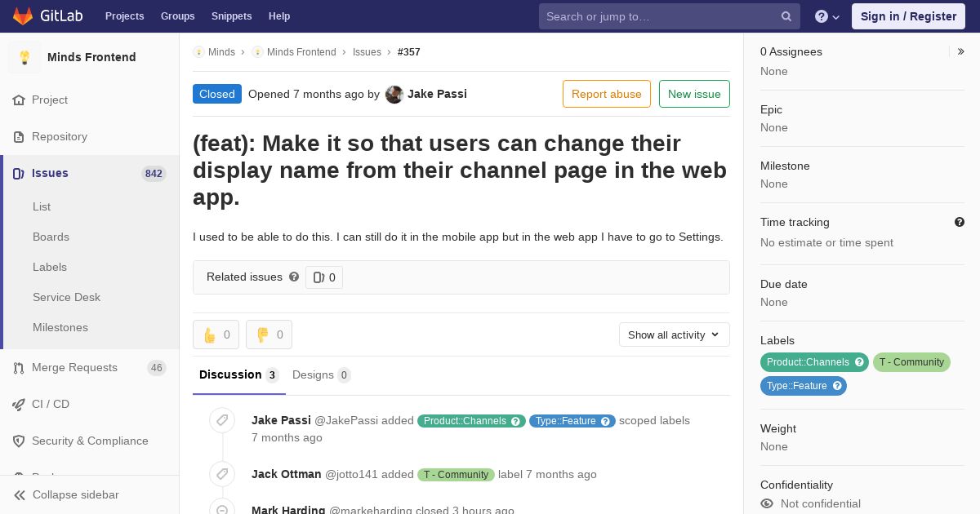Viewport: 980px width, 514px height.
Task: Open the Service Desk sidebar item
Action: 66,297
